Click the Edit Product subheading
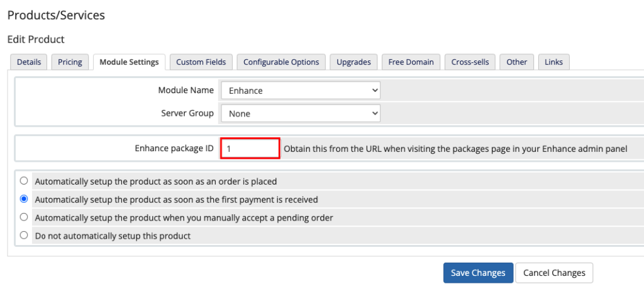Image resolution: width=644 pixels, height=291 pixels. pos(36,40)
